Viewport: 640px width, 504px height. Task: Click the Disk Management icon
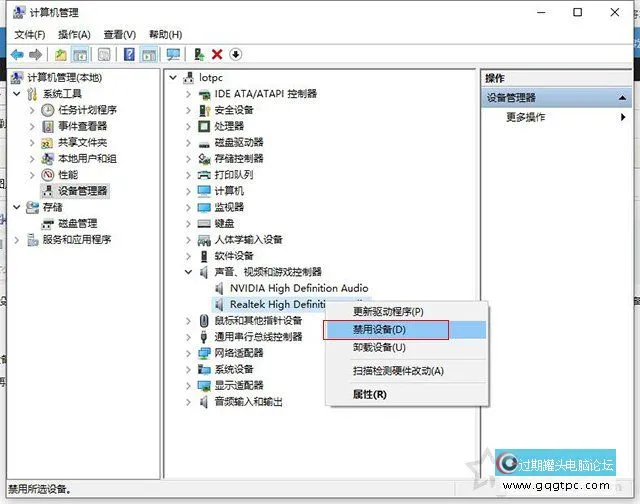pos(48,224)
